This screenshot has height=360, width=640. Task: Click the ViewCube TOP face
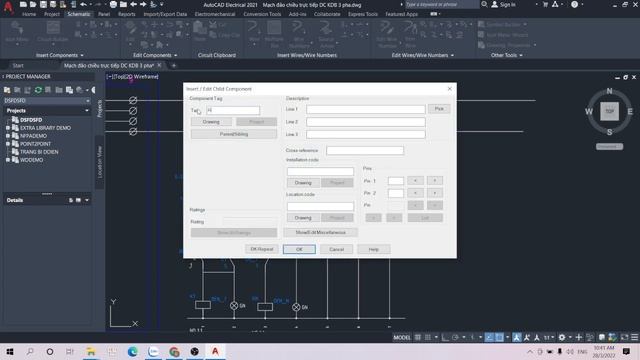(x=609, y=111)
